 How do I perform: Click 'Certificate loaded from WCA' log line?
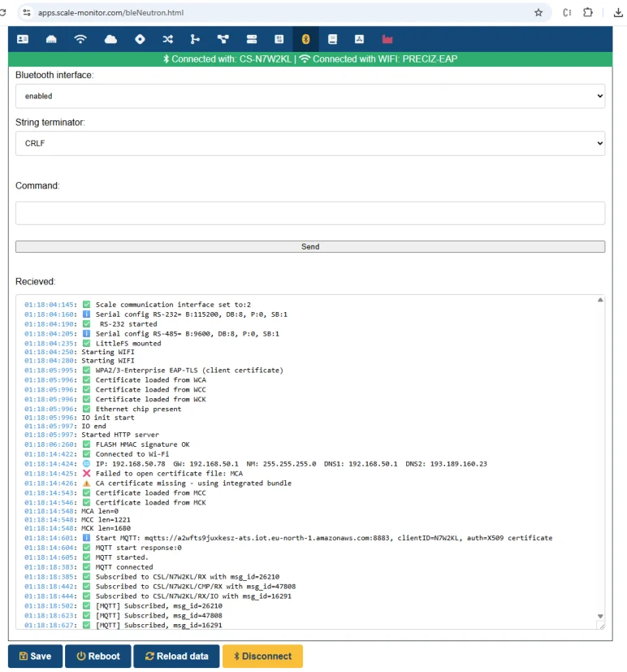pos(115,379)
